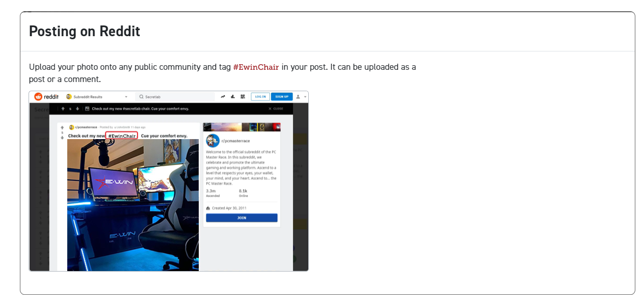Upvote the post in the black header bar
The width and height of the screenshot is (644, 295).
click(x=63, y=109)
